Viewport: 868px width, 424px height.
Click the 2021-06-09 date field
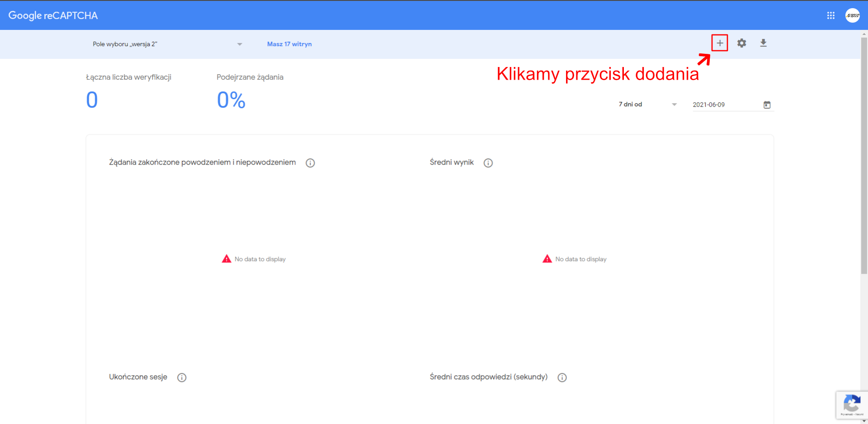pyautogui.click(x=723, y=105)
